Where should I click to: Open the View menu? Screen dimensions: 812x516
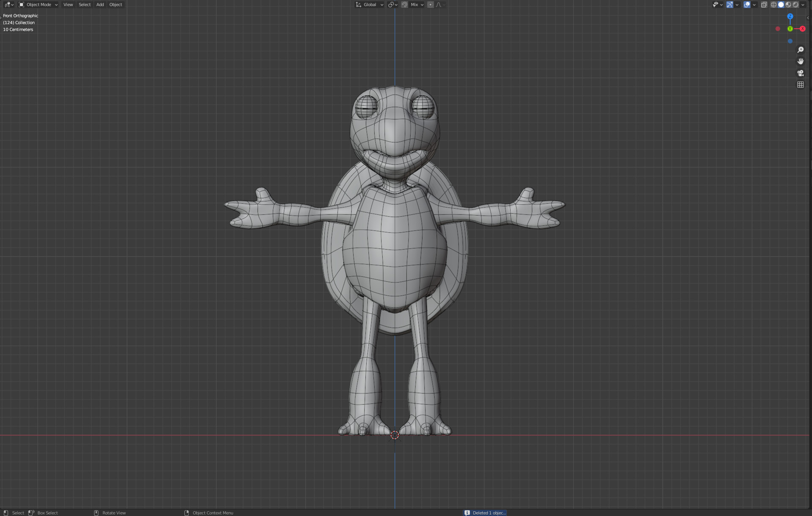(x=68, y=4)
